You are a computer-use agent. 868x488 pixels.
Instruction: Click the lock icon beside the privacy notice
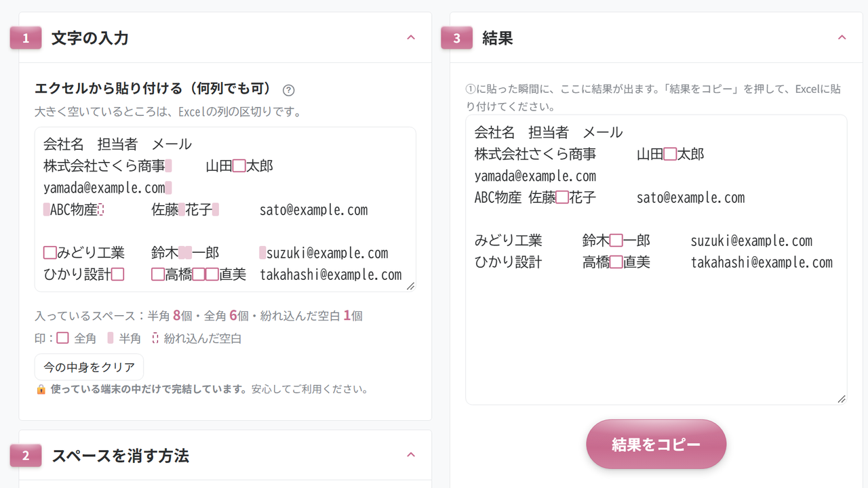41,389
